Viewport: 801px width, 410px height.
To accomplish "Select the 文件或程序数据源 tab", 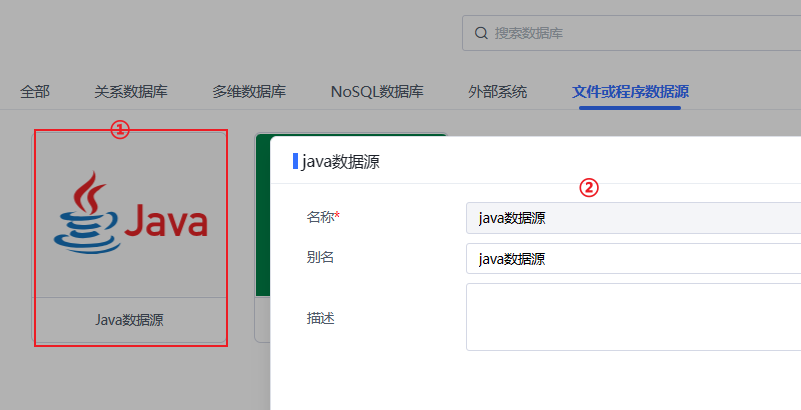I will [630, 92].
